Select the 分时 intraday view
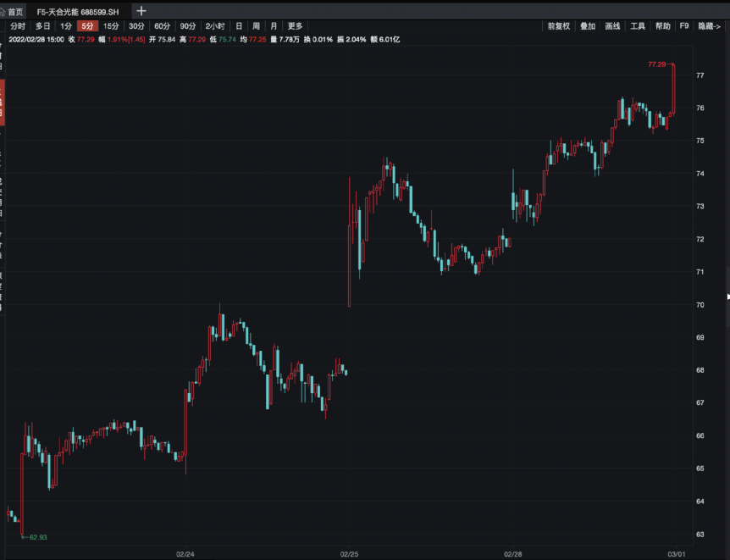Image resolution: width=730 pixels, height=560 pixels. click(18, 26)
